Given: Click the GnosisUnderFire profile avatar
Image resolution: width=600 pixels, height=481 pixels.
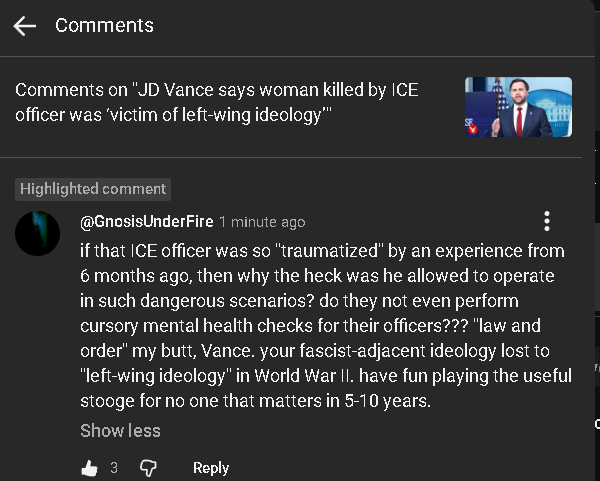Looking at the screenshot, I should [38, 233].
